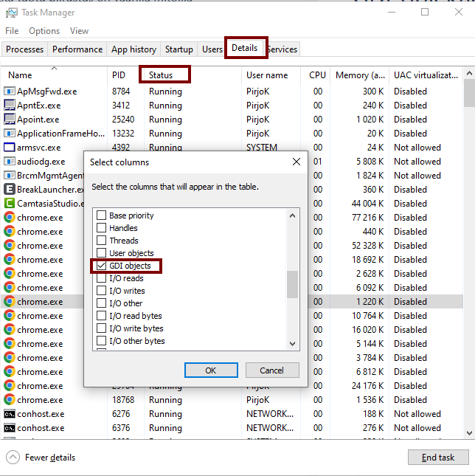Click the first conhost.exe console icon
The height and width of the screenshot is (476, 475).
pyautogui.click(x=10, y=414)
